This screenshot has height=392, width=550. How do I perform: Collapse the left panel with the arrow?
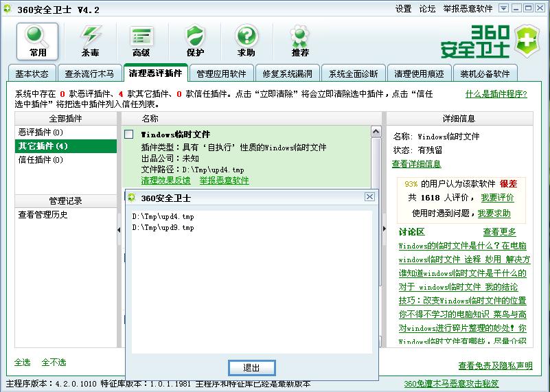119,230
